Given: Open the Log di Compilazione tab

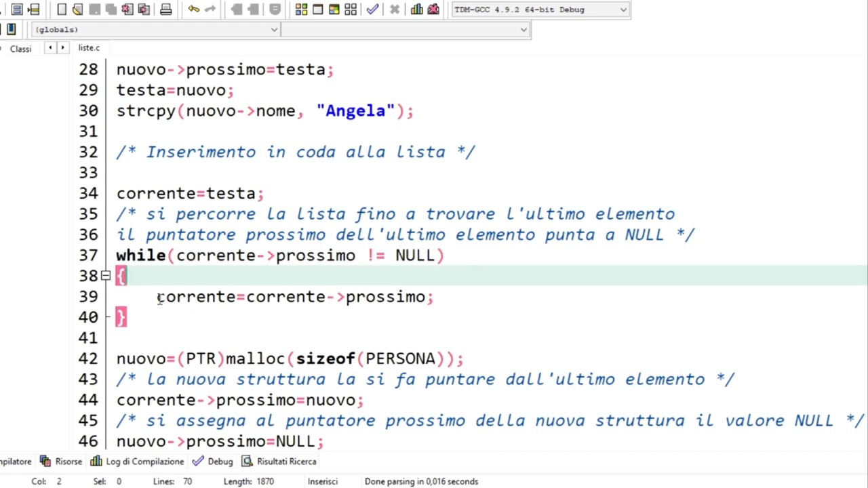Looking at the screenshot, I should tap(137, 462).
